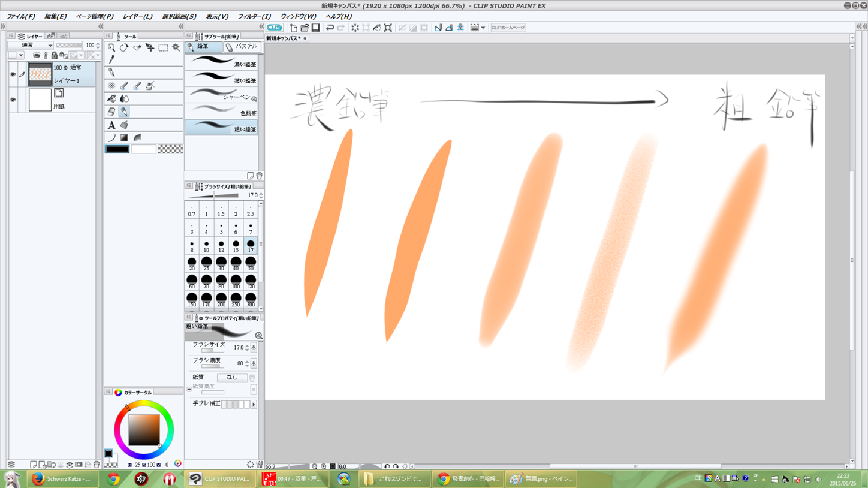Open brush size dynamics button beside 17.0

tap(254, 347)
